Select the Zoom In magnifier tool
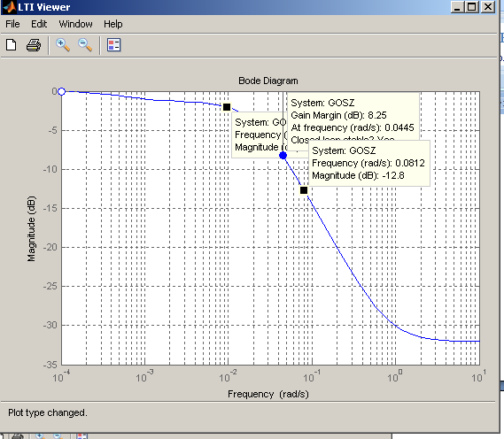The height and width of the screenshot is (439, 504). [63, 45]
